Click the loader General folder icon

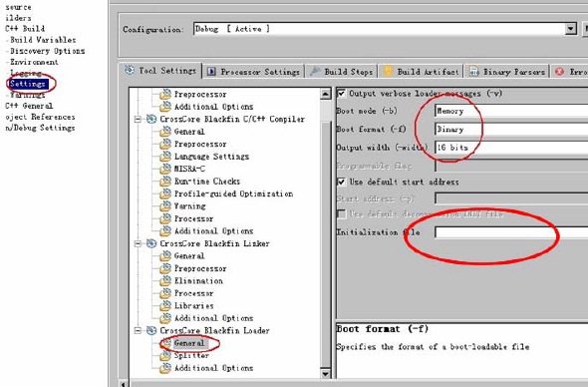click(165, 343)
